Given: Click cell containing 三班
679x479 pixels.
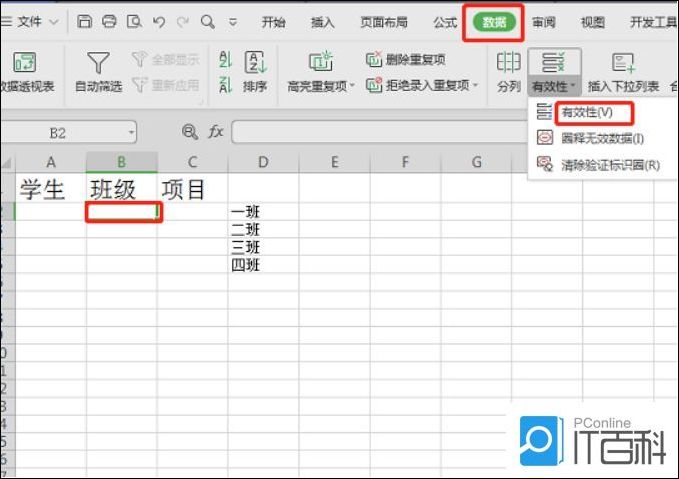Looking at the screenshot, I should coord(263,247).
